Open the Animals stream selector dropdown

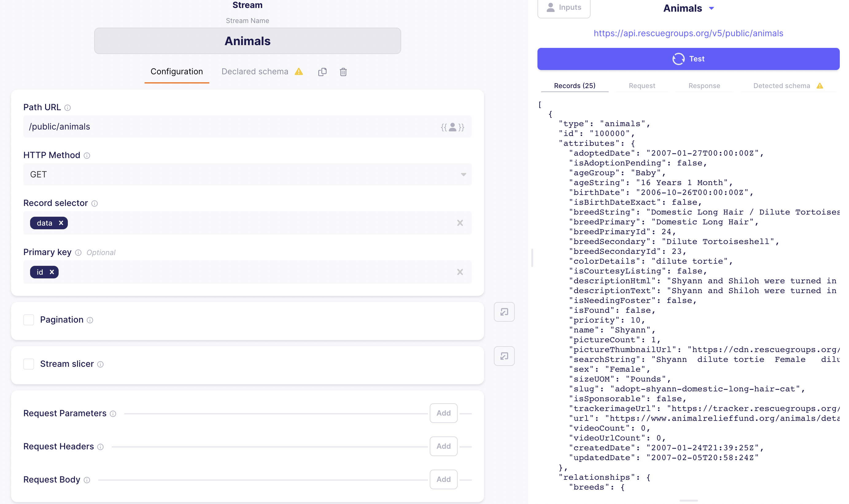tap(712, 8)
